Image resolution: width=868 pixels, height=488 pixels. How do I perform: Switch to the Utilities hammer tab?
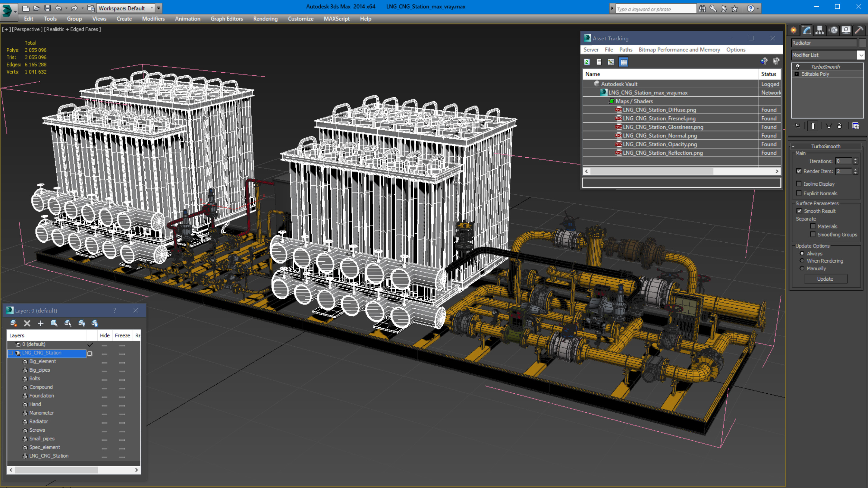click(859, 30)
